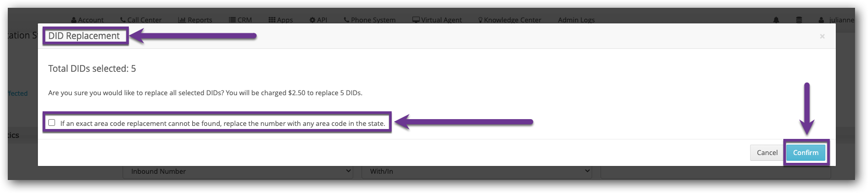This screenshot has width=868, height=193.
Task: Open the Knowledge Center menu
Action: 510,20
